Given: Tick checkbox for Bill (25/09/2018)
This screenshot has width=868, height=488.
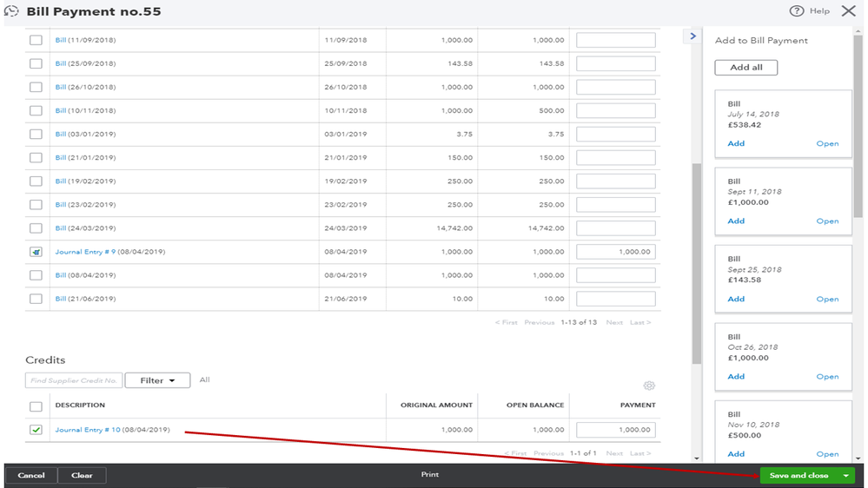Looking at the screenshot, I should 36,63.
